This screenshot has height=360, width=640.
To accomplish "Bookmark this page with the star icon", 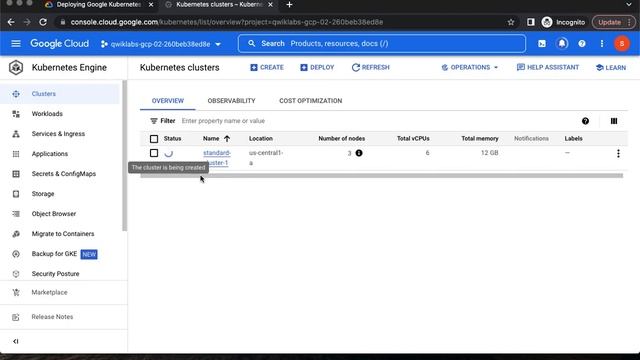I will [511, 22].
